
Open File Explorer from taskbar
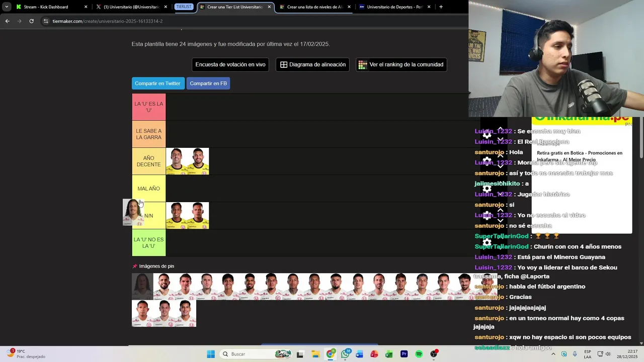coord(315,354)
